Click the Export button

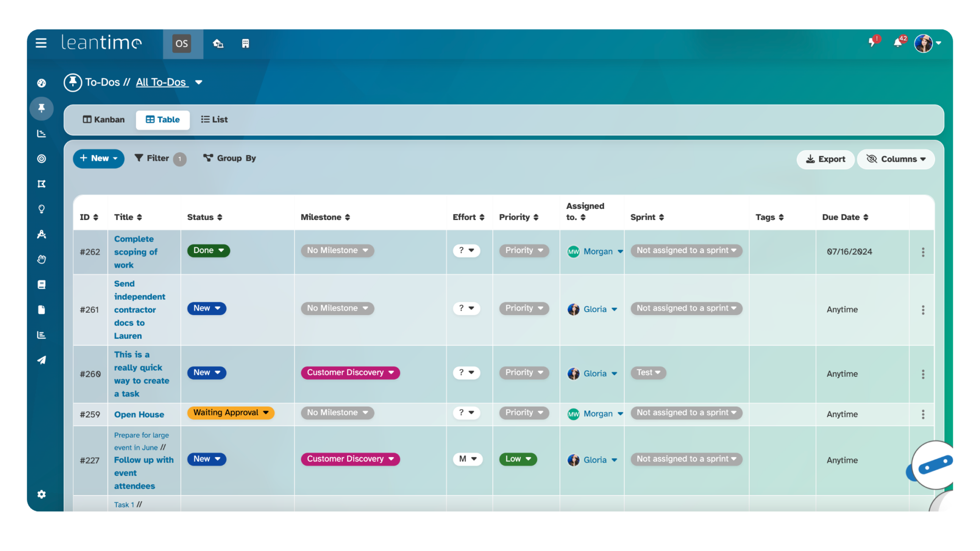tap(825, 159)
